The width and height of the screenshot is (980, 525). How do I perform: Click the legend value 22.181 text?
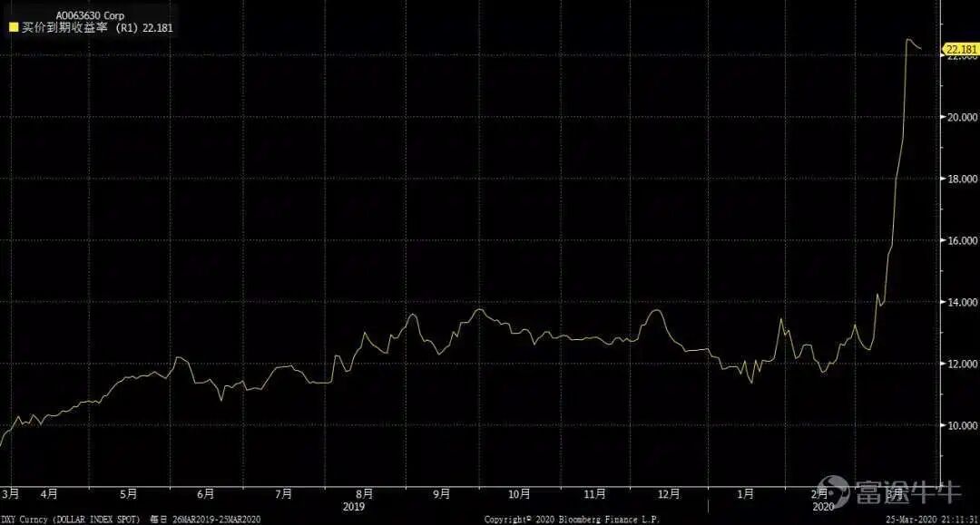(158, 27)
